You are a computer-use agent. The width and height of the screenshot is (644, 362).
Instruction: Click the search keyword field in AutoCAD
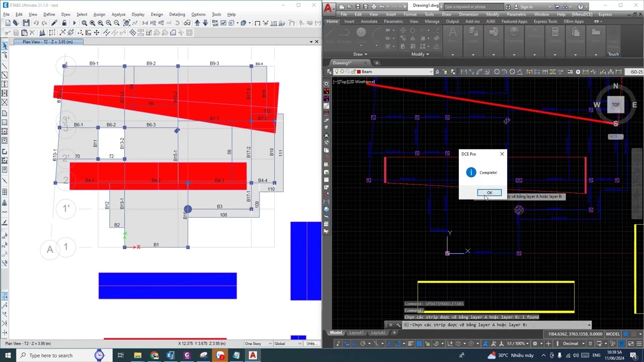tap(473, 7)
